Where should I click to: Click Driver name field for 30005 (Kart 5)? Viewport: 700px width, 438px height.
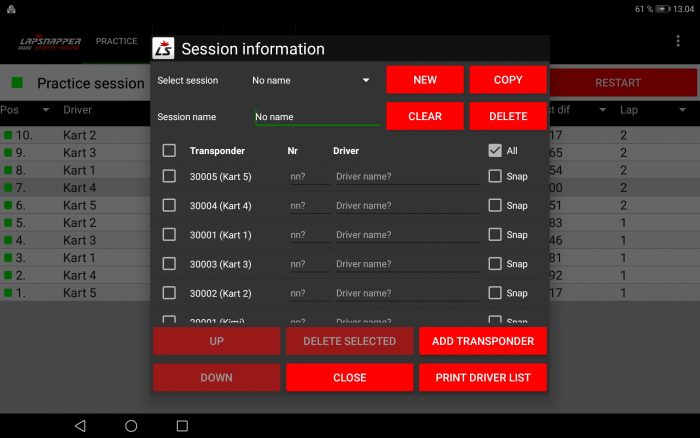[x=408, y=176]
